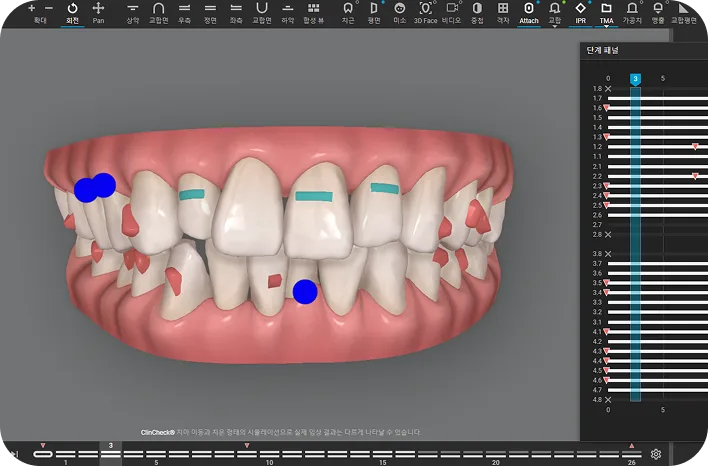Image resolution: width=708 pixels, height=466 pixels.
Task: Zoom in with the plus icon
Action: click(x=32, y=8)
